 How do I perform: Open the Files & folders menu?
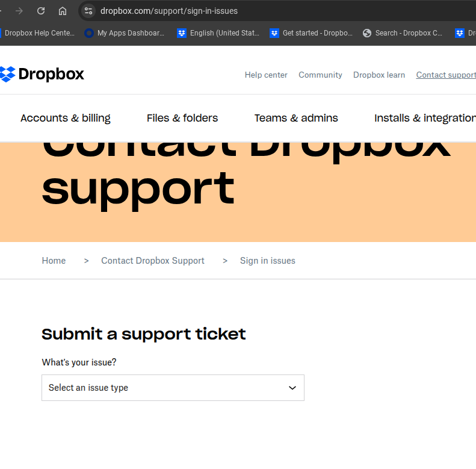pos(182,118)
